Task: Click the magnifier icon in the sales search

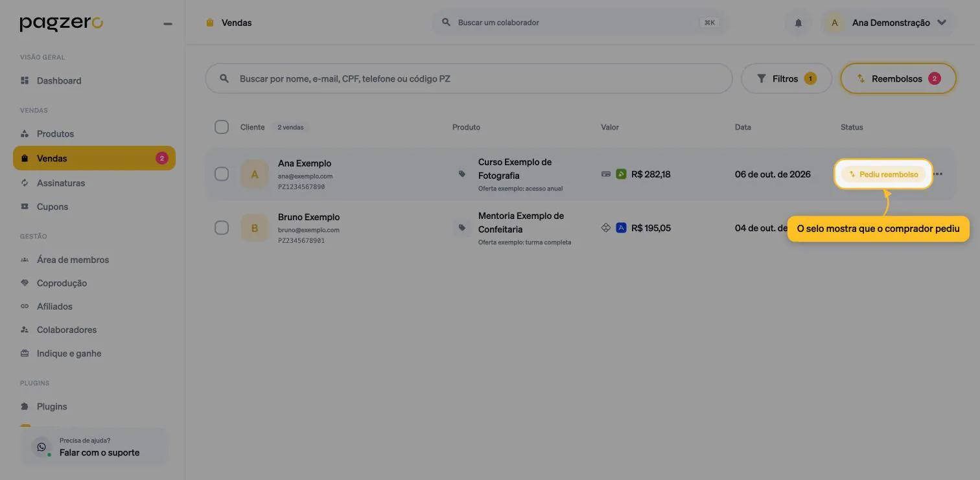Action: [x=224, y=78]
